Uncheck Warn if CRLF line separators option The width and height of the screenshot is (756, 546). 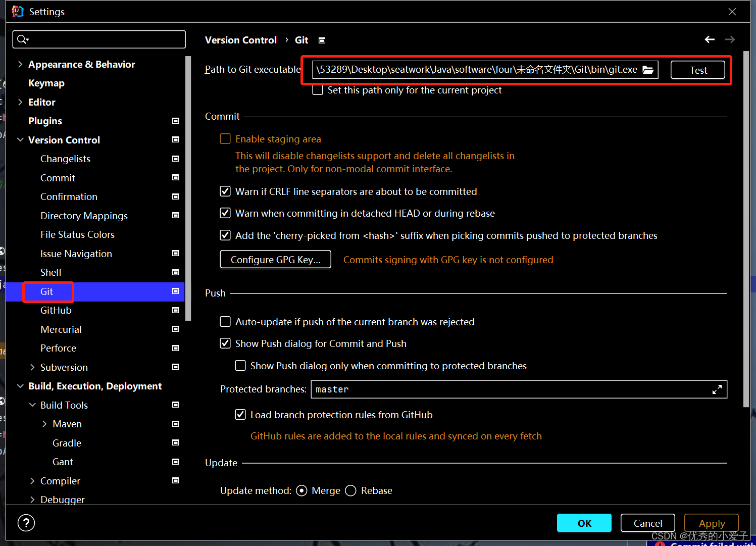pos(225,191)
